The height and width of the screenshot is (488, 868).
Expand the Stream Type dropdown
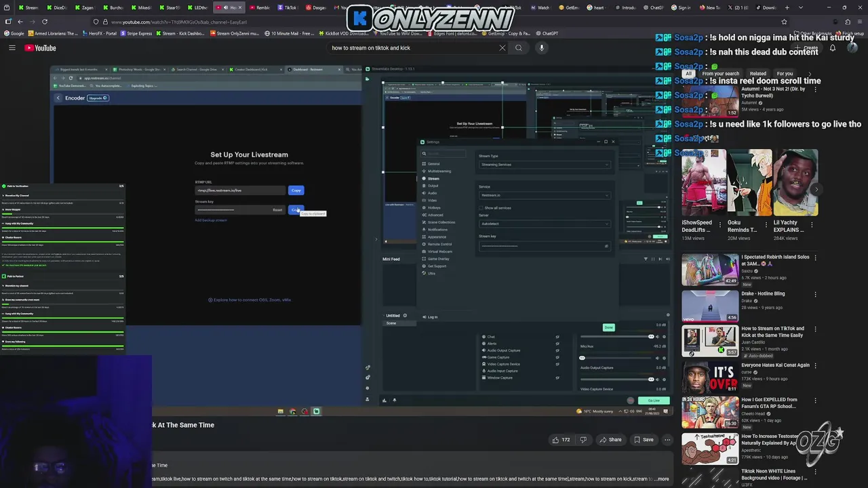point(544,165)
